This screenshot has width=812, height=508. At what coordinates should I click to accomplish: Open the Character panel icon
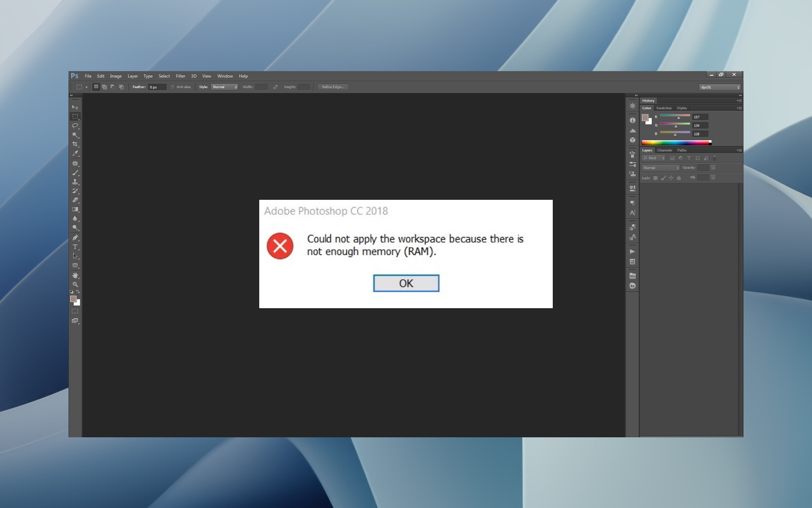click(x=632, y=213)
